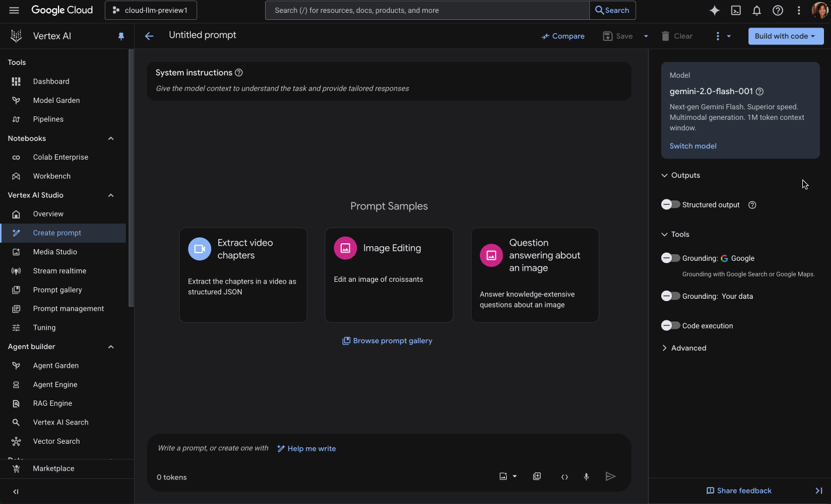Enable Grounding Your data toggle
831x504 pixels.
tap(671, 296)
